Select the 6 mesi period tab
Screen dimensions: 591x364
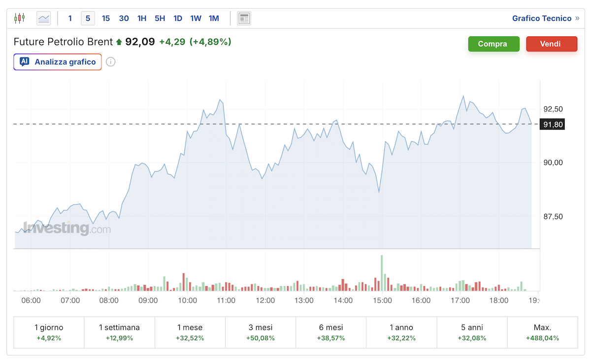coord(331,332)
